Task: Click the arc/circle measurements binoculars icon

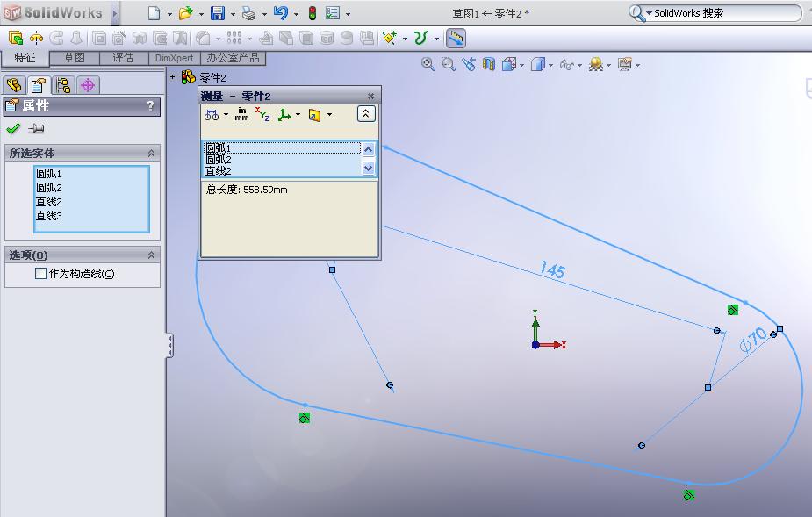Action: [212, 114]
